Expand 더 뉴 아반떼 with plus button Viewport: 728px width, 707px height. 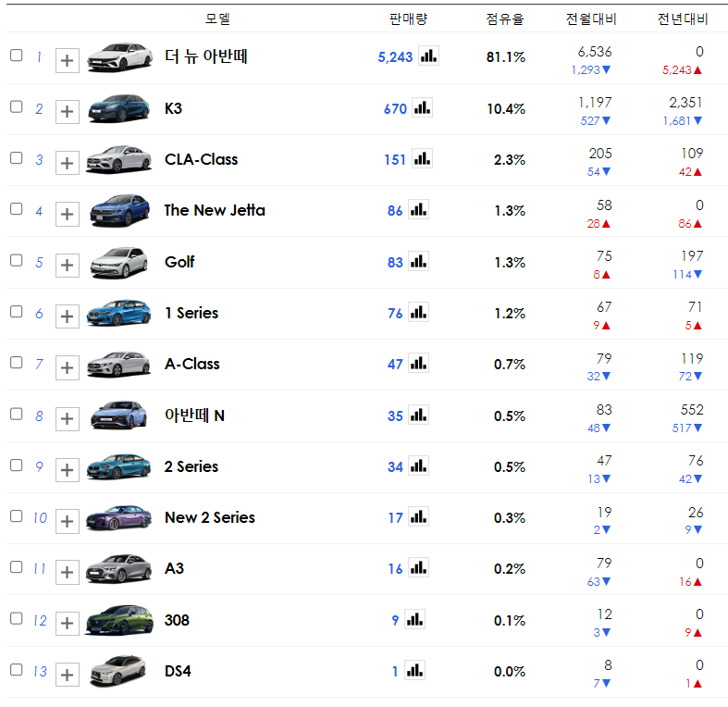(x=68, y=60)
